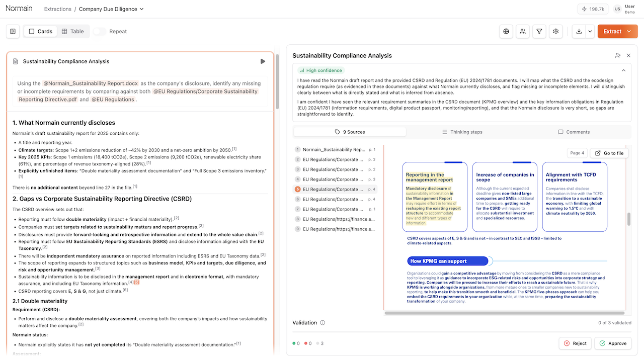Select highlighted source 5 in sources list
Screen dimensions: 644x362
coord(336,189)
